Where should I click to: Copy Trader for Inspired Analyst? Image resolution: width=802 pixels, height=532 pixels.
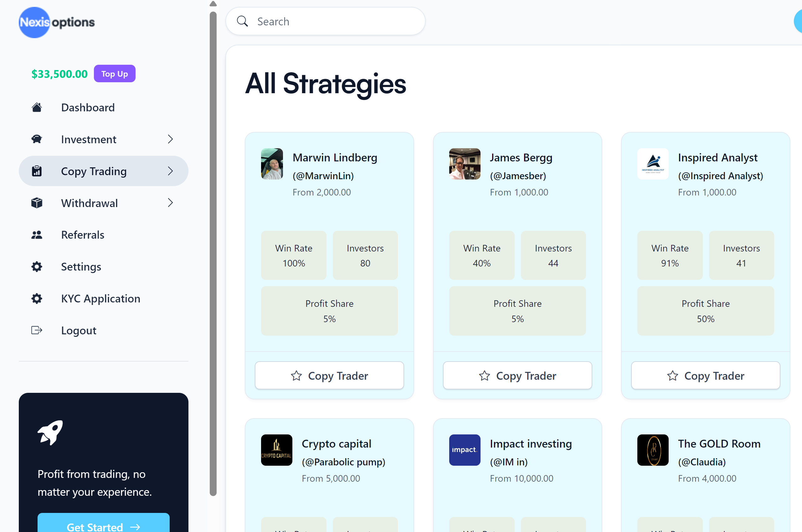(x=705, y=376)
